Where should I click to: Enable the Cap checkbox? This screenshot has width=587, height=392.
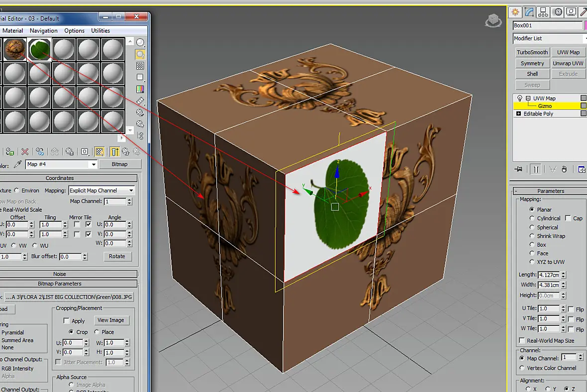click(568, 218)
